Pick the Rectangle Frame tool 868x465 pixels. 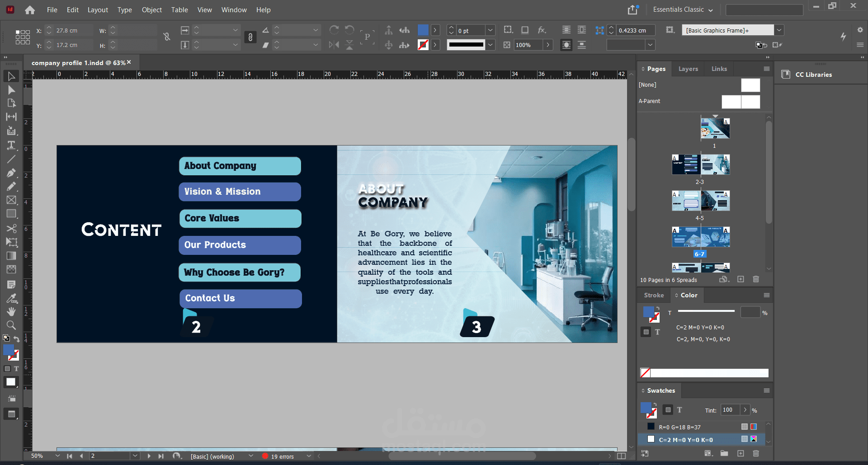coord(11,200)
